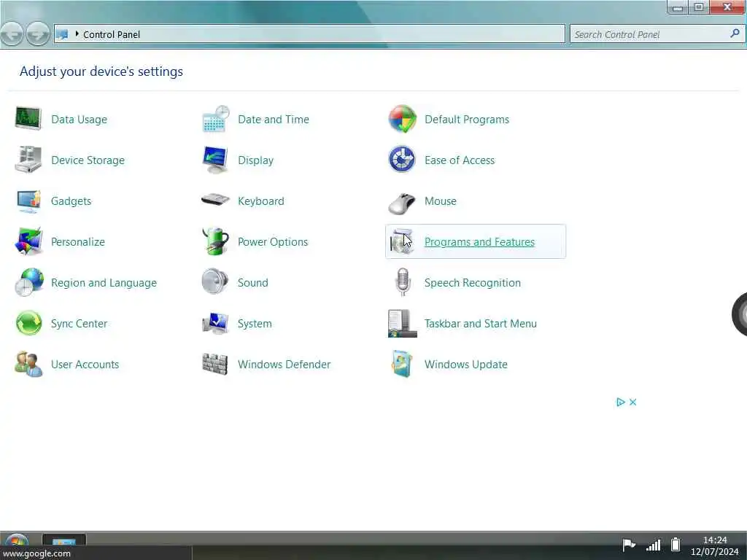Open the Power Options battery icon

click(x=215, y=241)
